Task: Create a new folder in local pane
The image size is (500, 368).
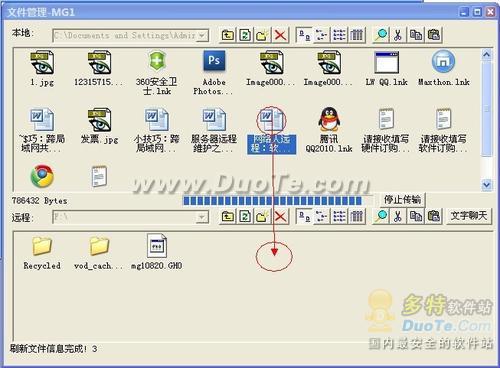Action: coord(263,35)
